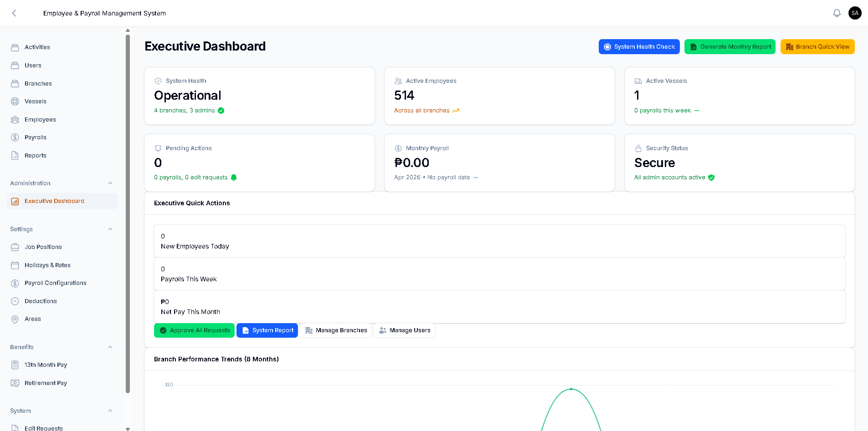Click the New Employees Today card
Screen dimensions: 868x431
[x=499, y=241]
